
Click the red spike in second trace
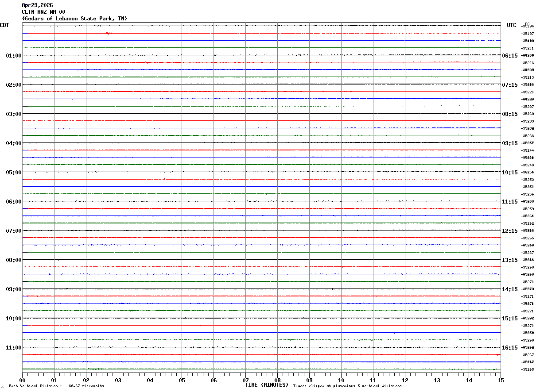[109, 33]
